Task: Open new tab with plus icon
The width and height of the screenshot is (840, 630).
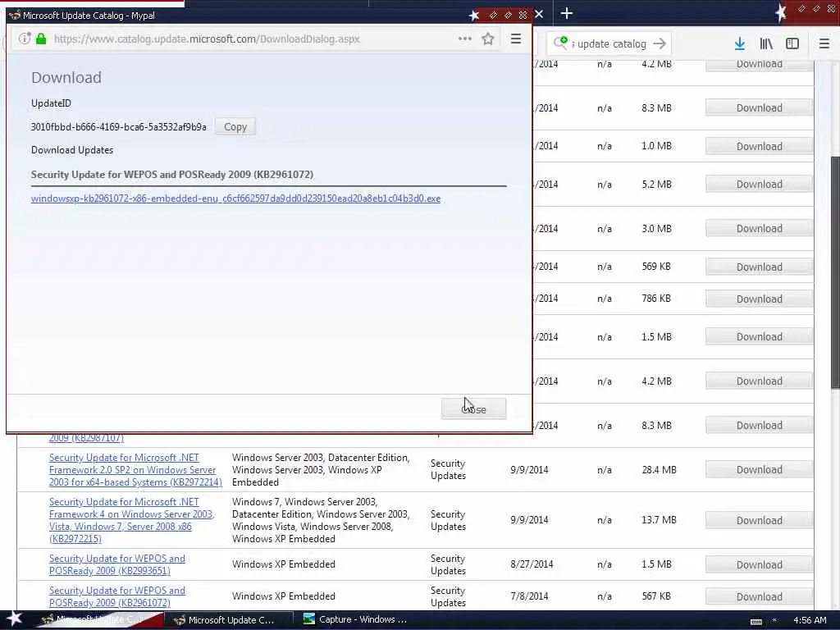Action: [567, 13]
